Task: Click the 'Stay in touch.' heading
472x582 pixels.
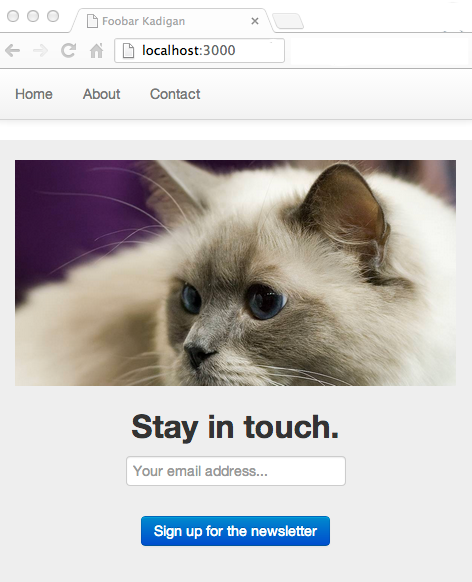Action: [235, 427]
